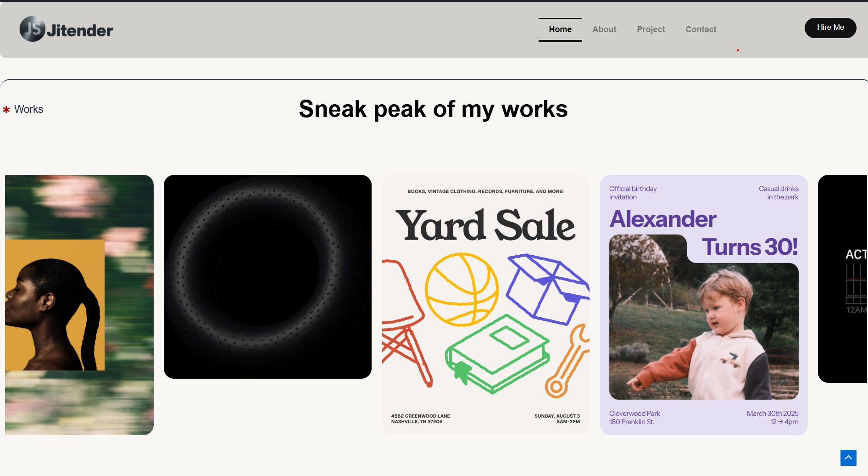868x476 pixels.
Task: Navigate to the Contact section
Action: tap(700, 29)
